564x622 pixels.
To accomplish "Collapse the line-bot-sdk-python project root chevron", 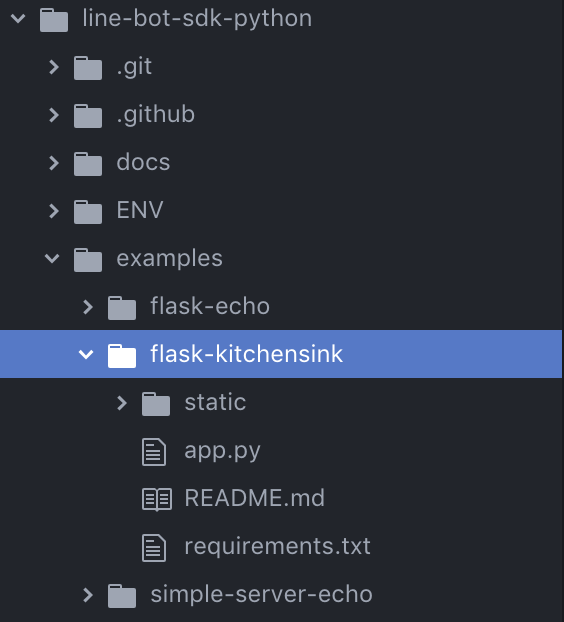I will [18, 18].
